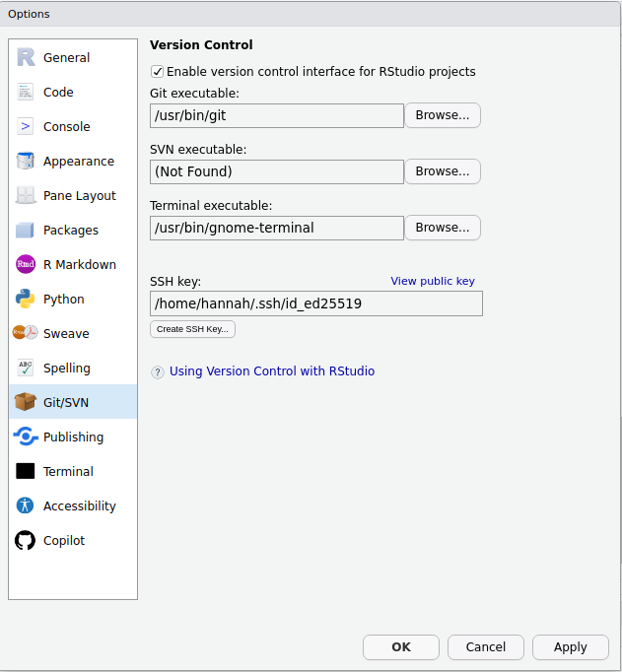Go to the Sweave settings section
The width and height of the screenshot is (622, 672).
point(66,333)
